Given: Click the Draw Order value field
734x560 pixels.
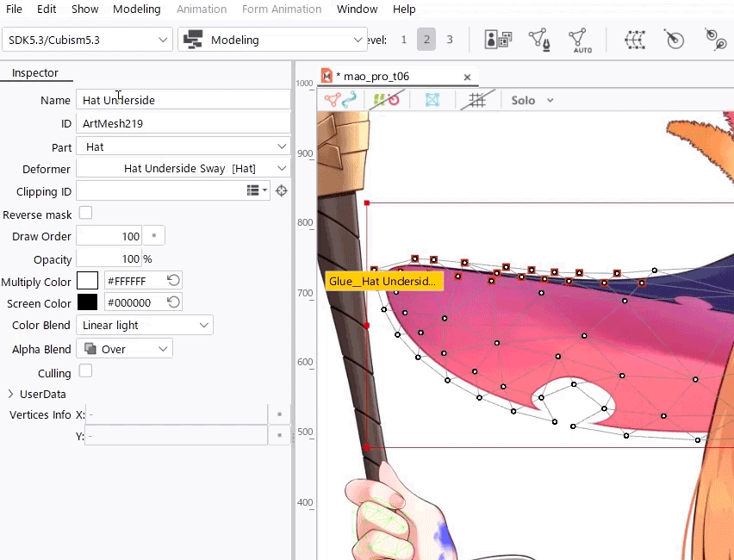Looking at the screenshot, I should tap(109, 236).
